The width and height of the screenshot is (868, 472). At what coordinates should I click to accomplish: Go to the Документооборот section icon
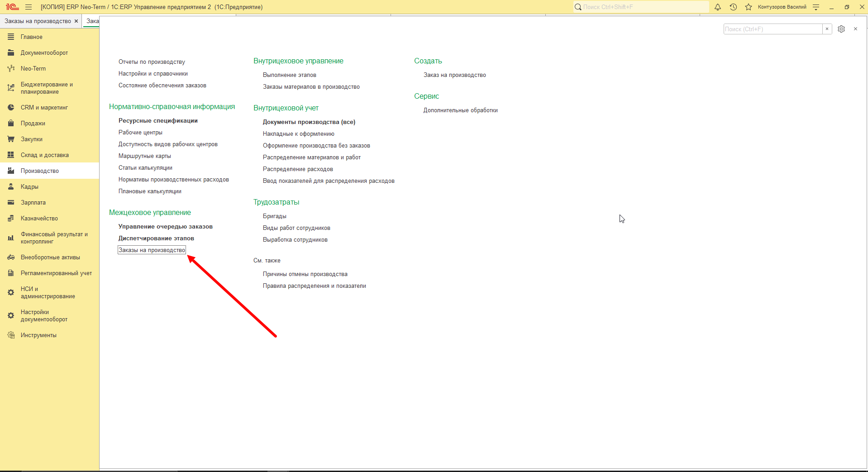pos(11,53)
